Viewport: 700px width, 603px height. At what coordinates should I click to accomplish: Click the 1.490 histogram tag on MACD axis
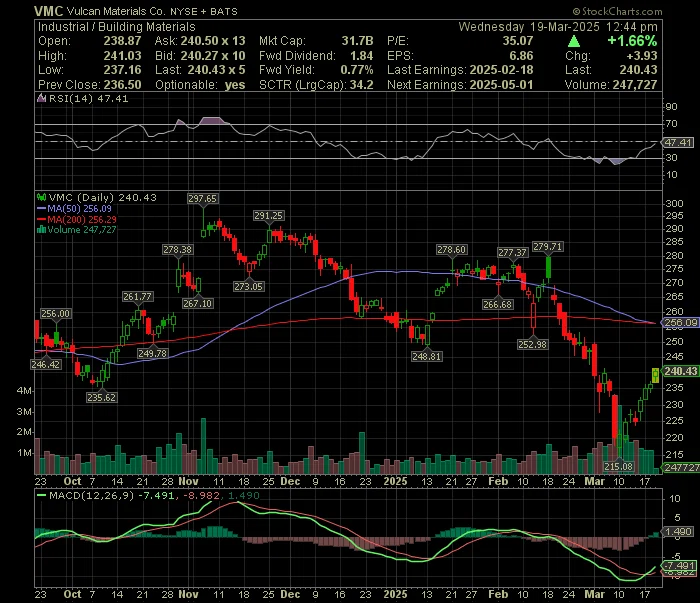click(679, 532)
